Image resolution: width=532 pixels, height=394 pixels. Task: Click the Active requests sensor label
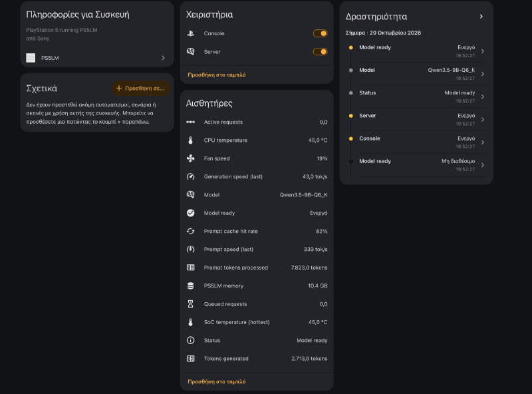[x=223, y=122]
